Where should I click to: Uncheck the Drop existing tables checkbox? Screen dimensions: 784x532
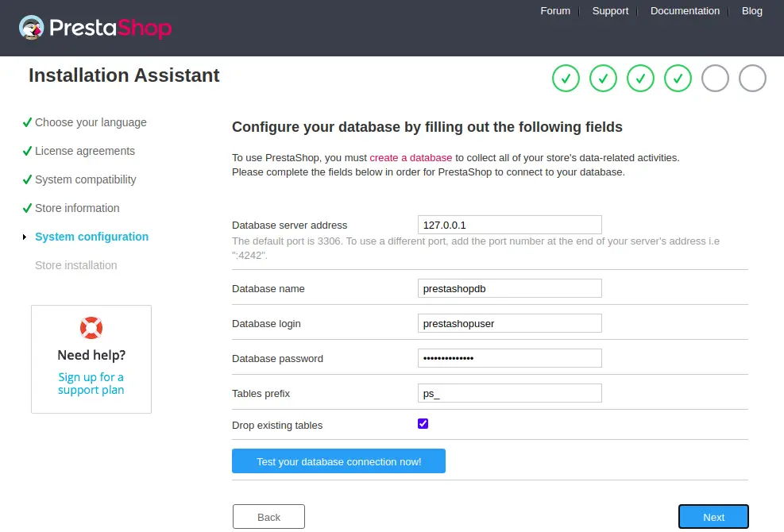tap(423, 424)
